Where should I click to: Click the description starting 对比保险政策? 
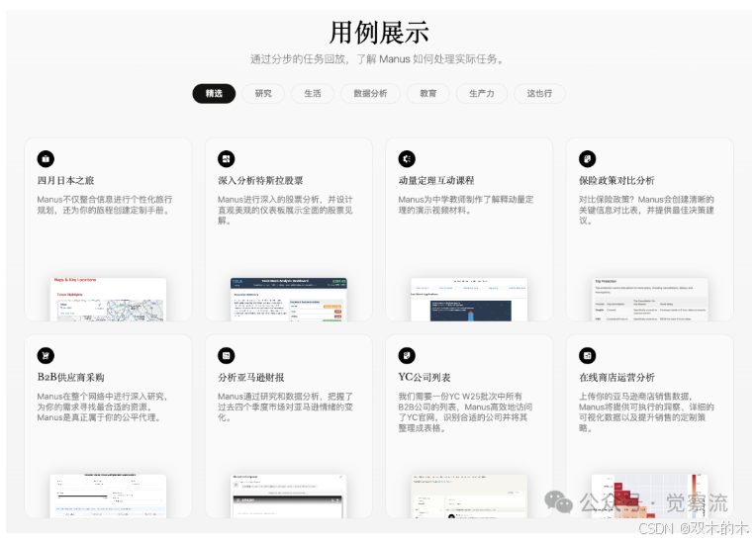pos(646,210)
